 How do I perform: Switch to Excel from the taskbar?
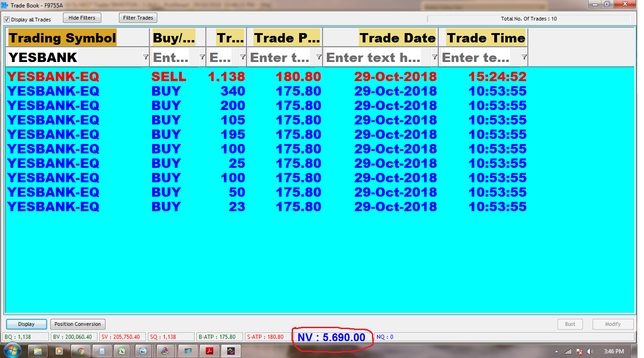coord(123,351)
